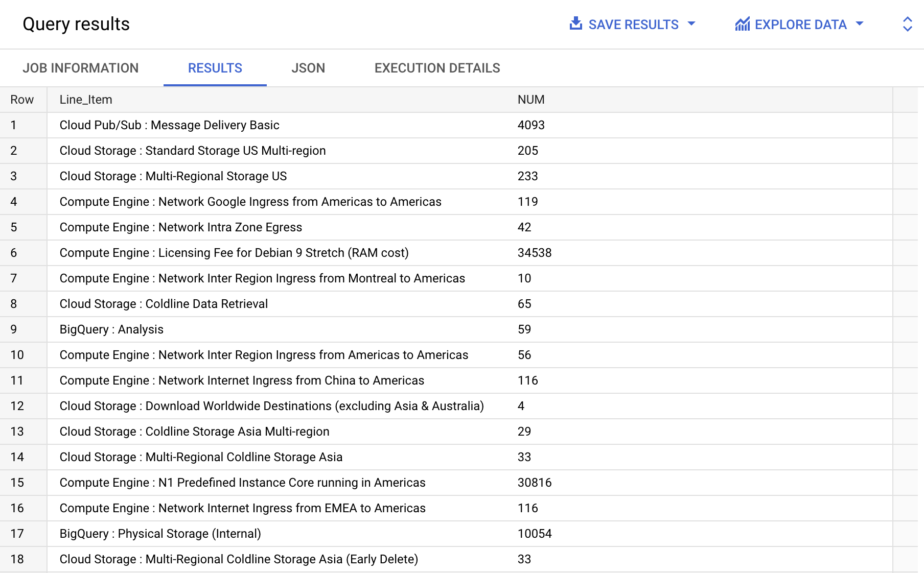The image size is (924, 573).
Task: Click the NUM value 4093
Action: (531, 125)
